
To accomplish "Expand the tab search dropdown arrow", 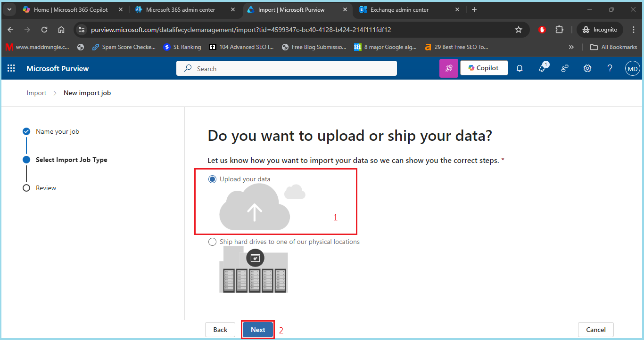I will point(9,9).
